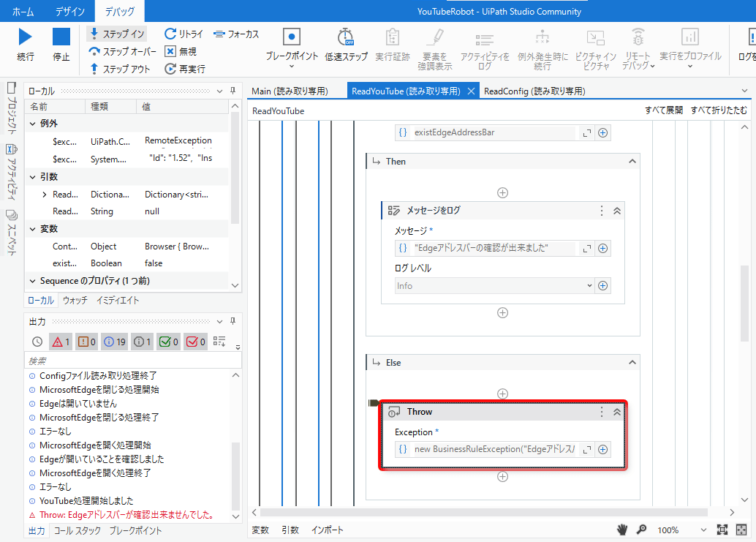Open the デザイン (Design) ribbon tab
Viewport: 756px width, 542px height.
(70, 12)
